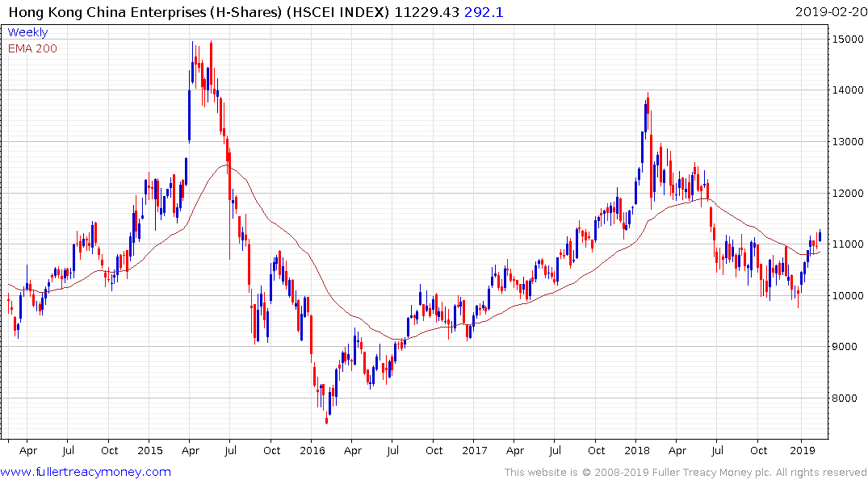Image resolution: width=868 pixels, height=484 pixels.
Task: Click the 2019 time axis marker
Action: point(801,450)
